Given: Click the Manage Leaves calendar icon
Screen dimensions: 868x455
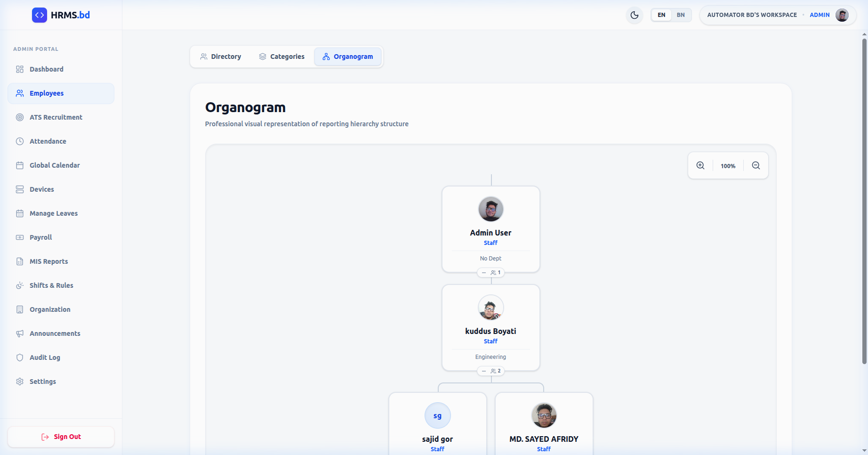Looking at the screenshot, I should [x=20, y=213].
